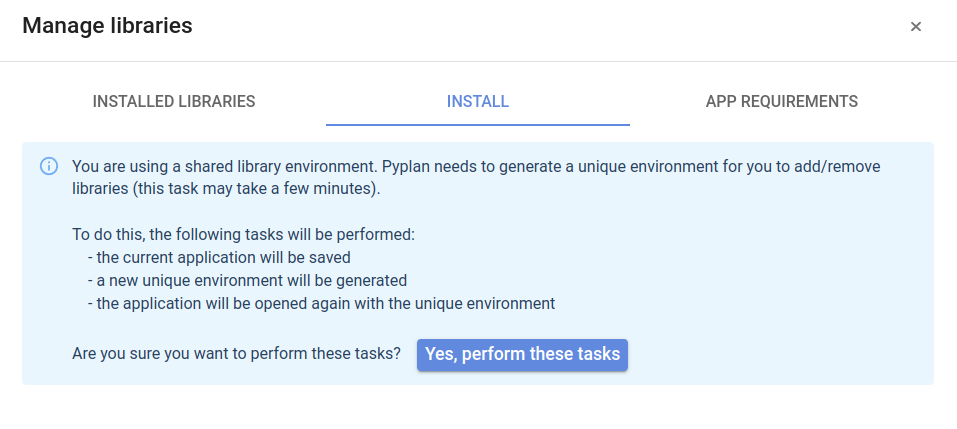This screenshot has height=429, width=957.
Task: Select the Install tab
Action: click(478, 101)
